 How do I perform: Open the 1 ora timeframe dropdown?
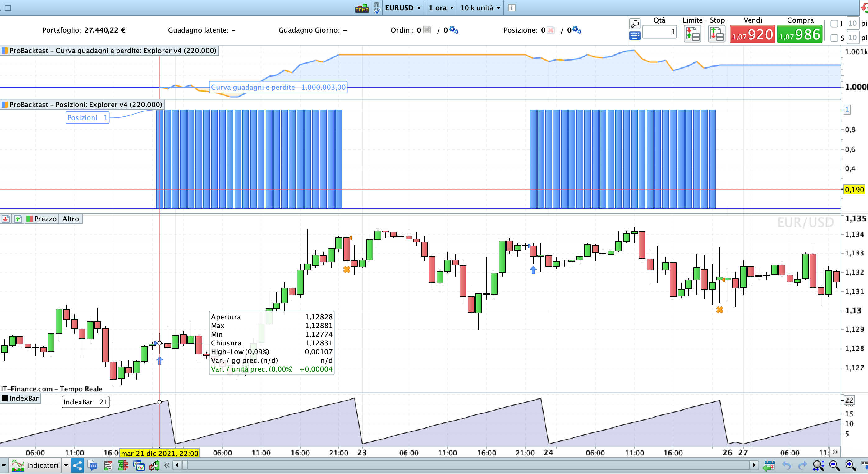click(x=441, y=8)
